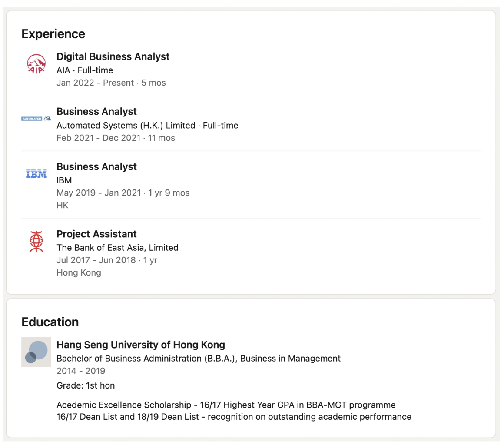Select the Education section heading
The height and width of the screenshot is (445, 504).
[x=50, y=322]
